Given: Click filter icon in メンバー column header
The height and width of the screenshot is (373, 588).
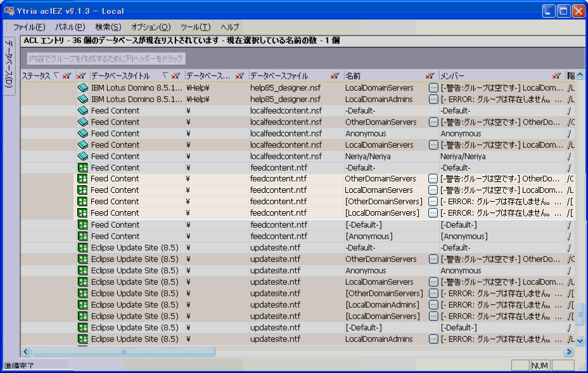Looking at the screenshot, I should tap(556, 76).
